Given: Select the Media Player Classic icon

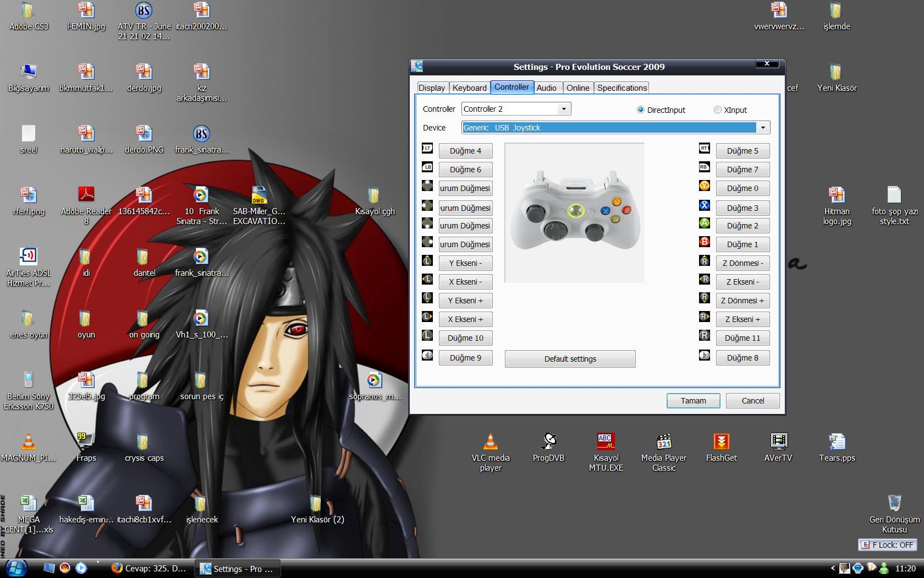Looking at the screenshot, I should click(664, 452).
